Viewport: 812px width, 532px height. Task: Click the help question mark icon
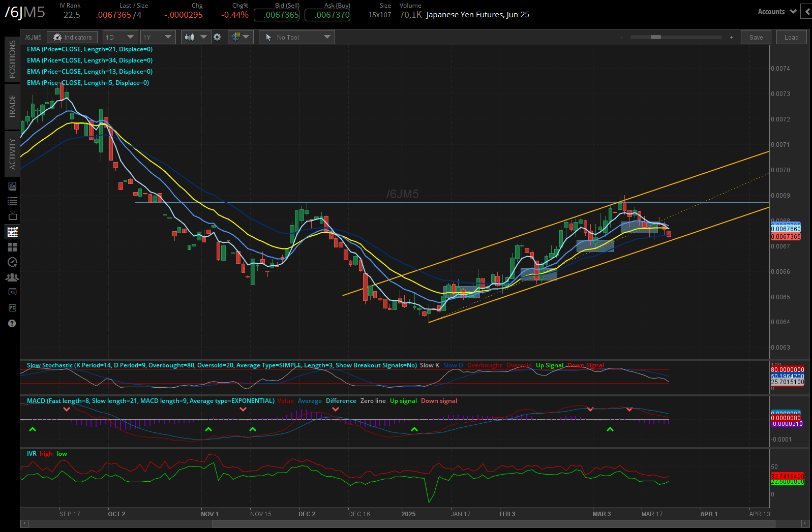[x=12, y=324]
